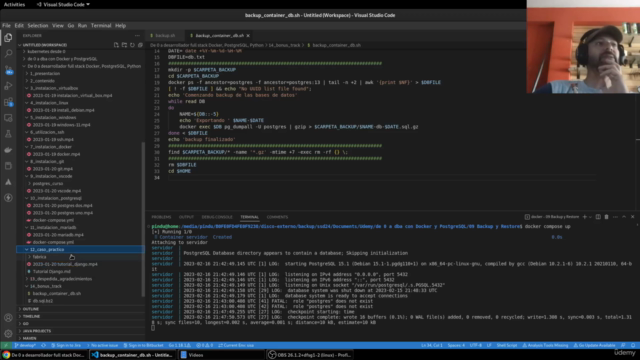This screenshot has width=640, height=360.
Task: Switch to the PROBLEMS panel tab
Action: (x=161, y=217)
